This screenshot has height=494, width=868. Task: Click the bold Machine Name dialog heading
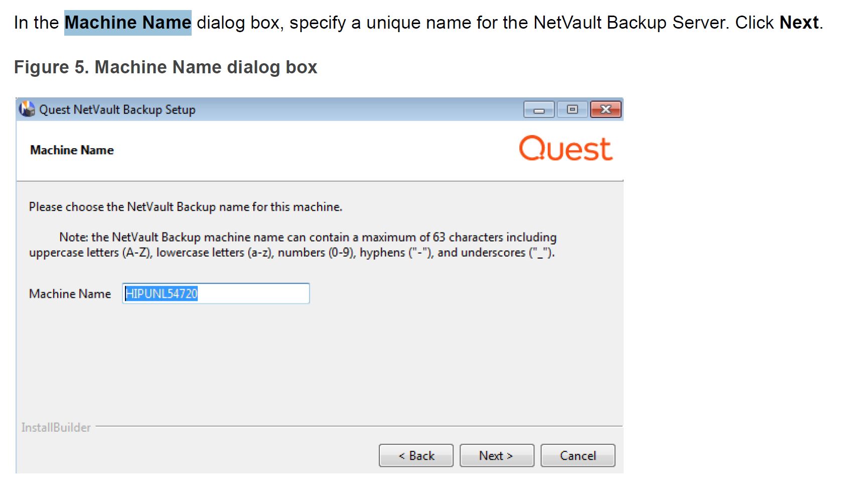pos(72,150)
